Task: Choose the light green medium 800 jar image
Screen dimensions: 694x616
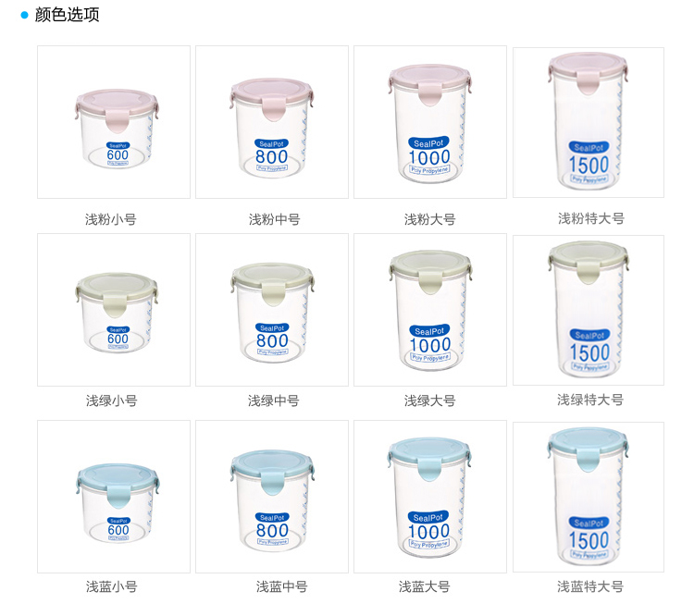Action: coord(272,310)
